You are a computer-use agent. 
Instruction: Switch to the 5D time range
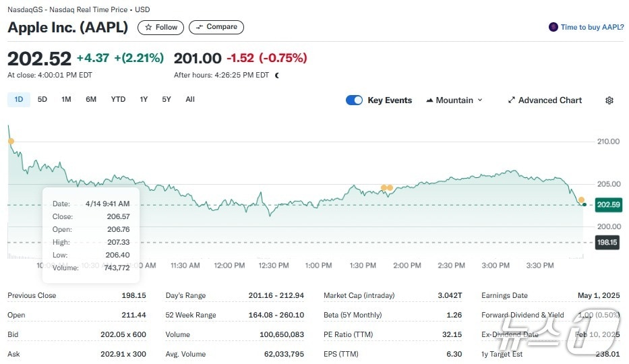pos(42,100)
